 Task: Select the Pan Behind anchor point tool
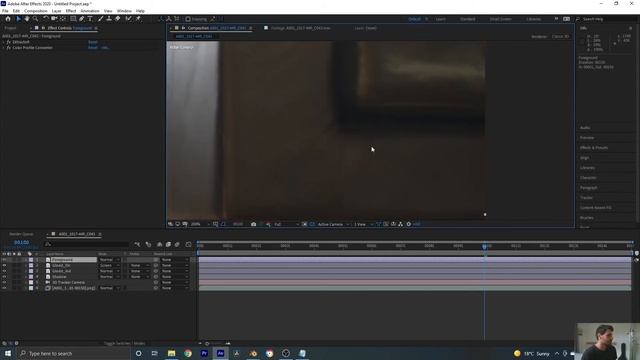click(x=63, y=19)
